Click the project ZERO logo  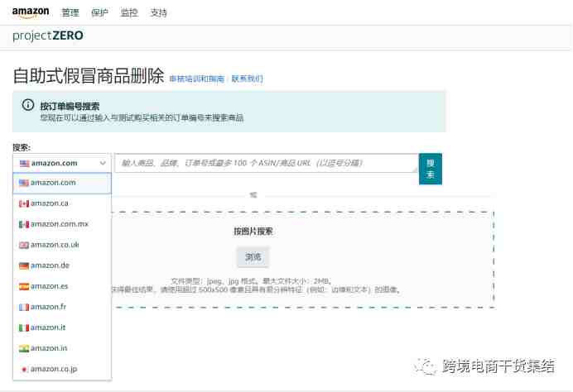pos(48,36)
